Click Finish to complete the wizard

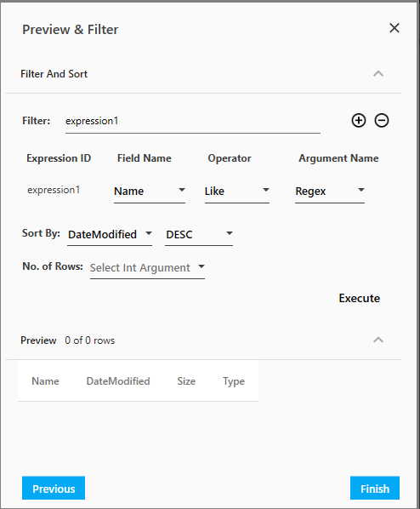pos(375,488)
